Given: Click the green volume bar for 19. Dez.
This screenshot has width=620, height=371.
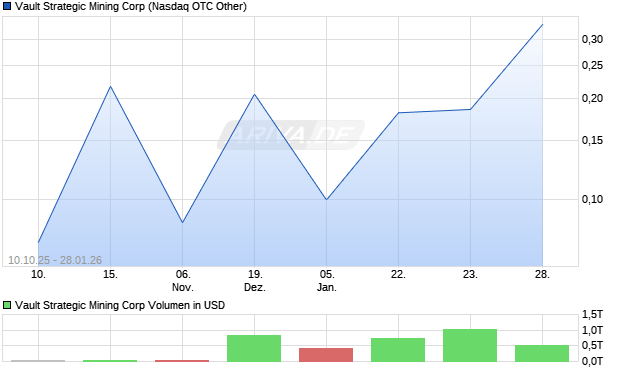Looking at the screenshot, I should [254, 348].
